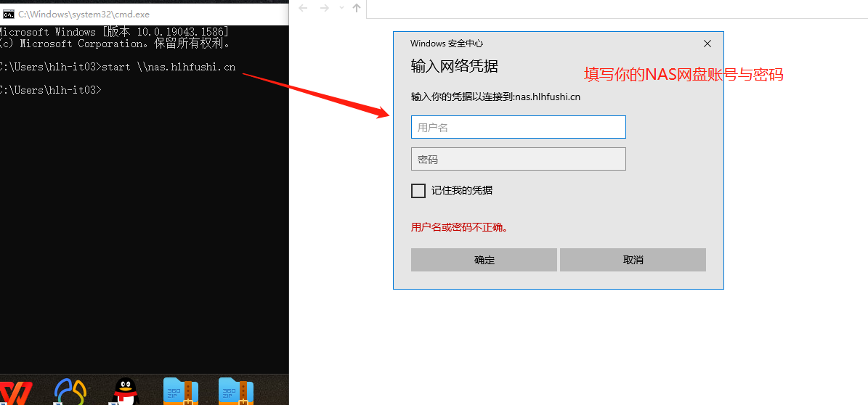Click the incorrect username or password message

[x=460, y=227]
